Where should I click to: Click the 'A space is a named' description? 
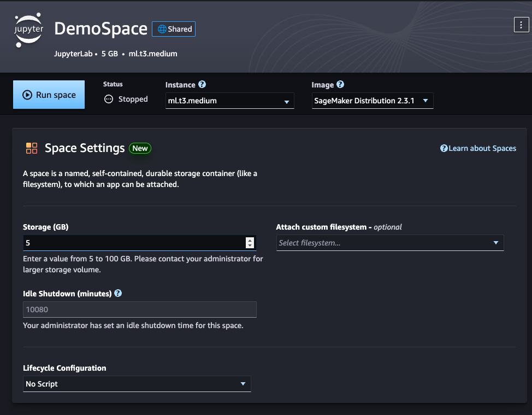pos(140,179)
